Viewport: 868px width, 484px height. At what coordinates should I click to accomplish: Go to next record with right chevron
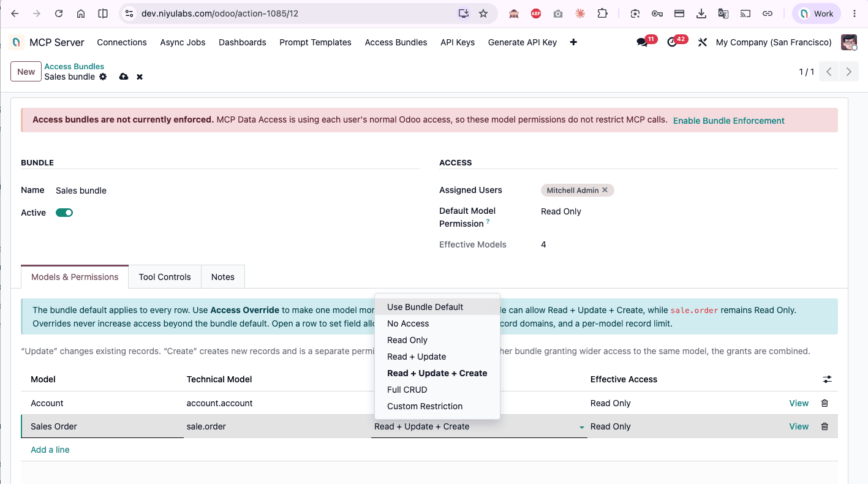coord(848,72)
